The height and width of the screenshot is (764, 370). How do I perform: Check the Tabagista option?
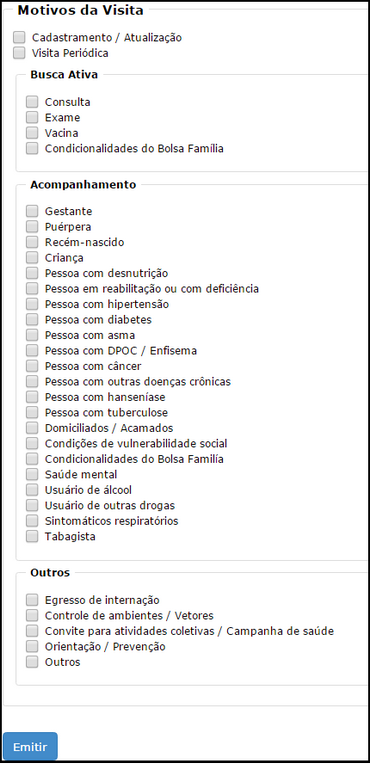point(32,536)
